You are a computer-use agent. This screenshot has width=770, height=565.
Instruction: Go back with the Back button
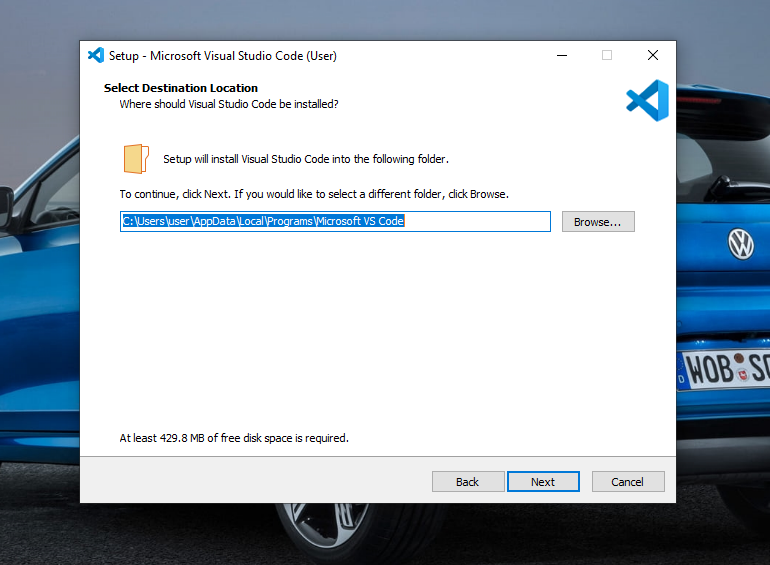[468, 482]
